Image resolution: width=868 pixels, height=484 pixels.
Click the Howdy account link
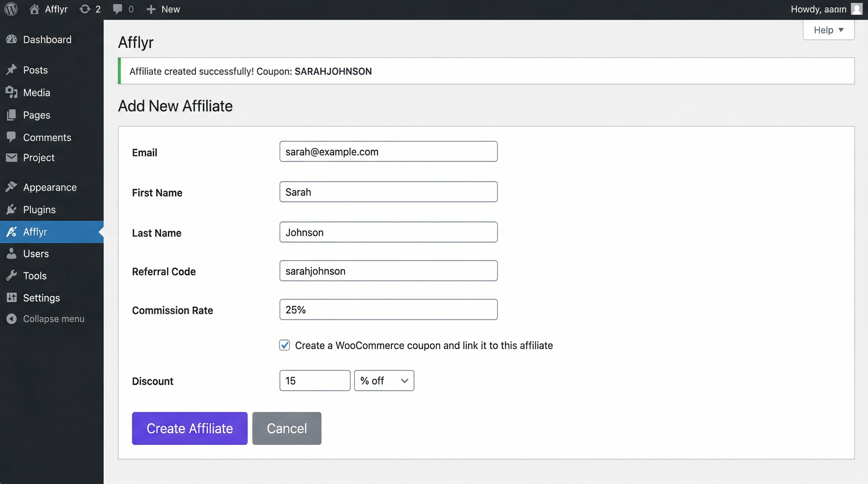(x=818, y=9)
